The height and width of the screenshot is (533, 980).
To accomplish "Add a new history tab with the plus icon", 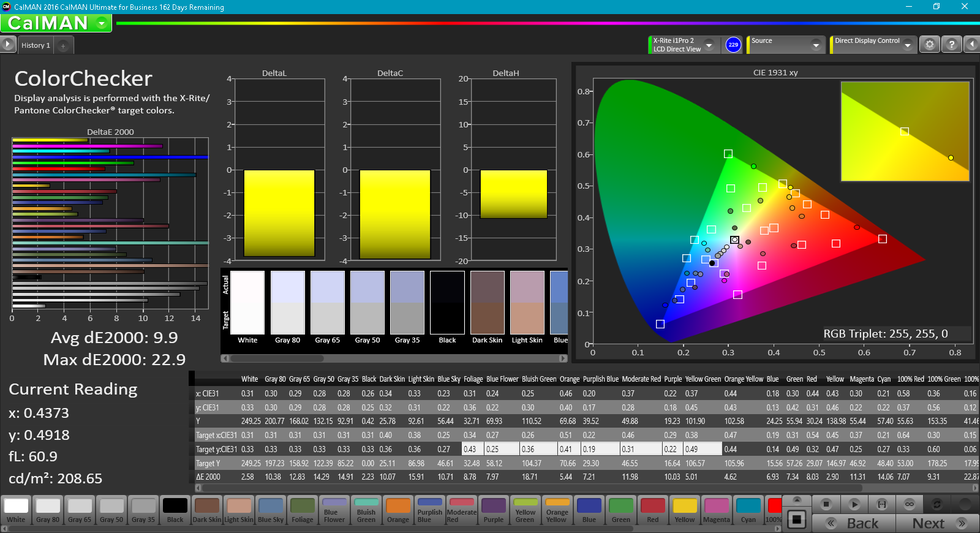I will pos(63,45).
